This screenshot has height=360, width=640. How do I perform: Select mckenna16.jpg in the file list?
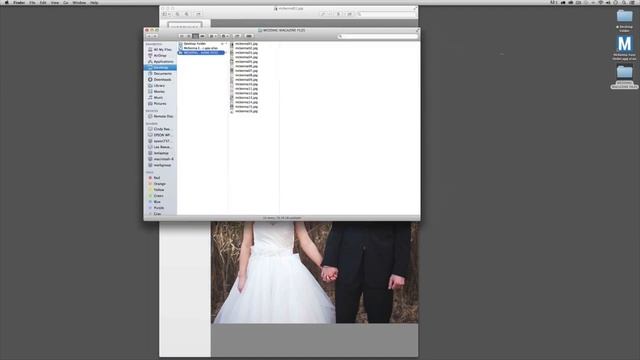click(x=246, y=111)
